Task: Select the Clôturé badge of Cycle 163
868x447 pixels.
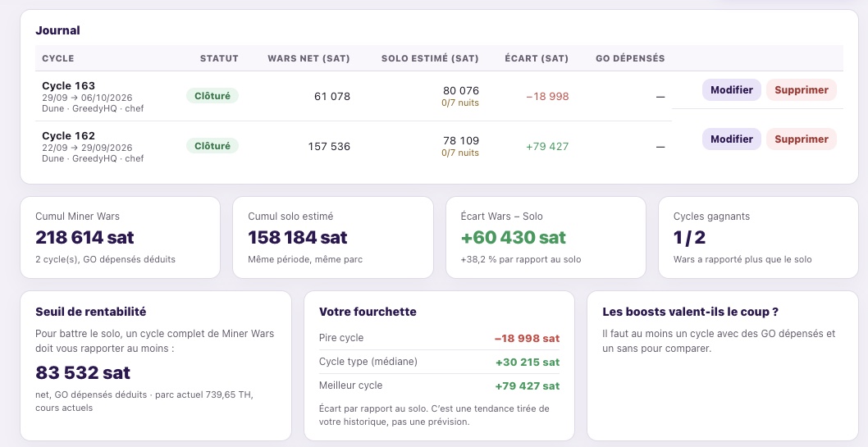Action: pyautogui.click(x=212, y=96)
